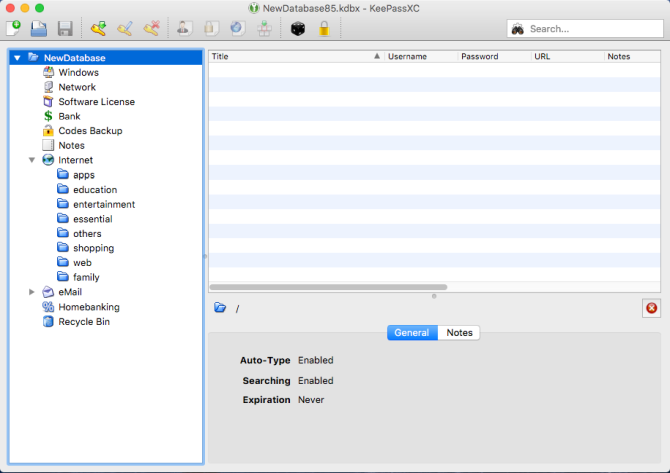The width and height of the screenshot is (670, 473).
Task: Select Software License group icon
Action: pos(48,101)
